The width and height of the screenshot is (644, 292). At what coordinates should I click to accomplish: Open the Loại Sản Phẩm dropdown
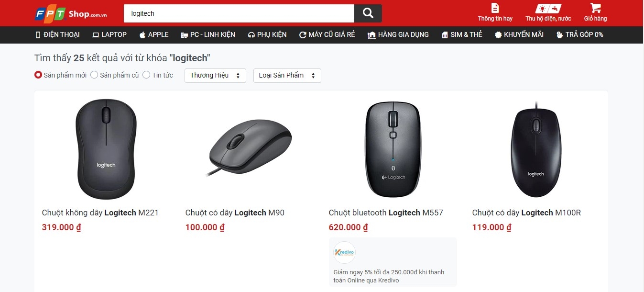tap(286, 75)
